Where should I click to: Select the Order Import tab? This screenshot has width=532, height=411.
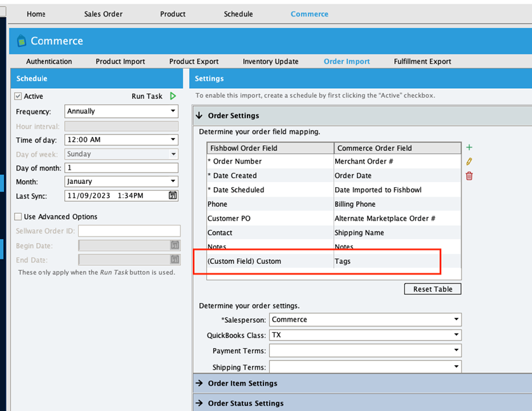347,62
